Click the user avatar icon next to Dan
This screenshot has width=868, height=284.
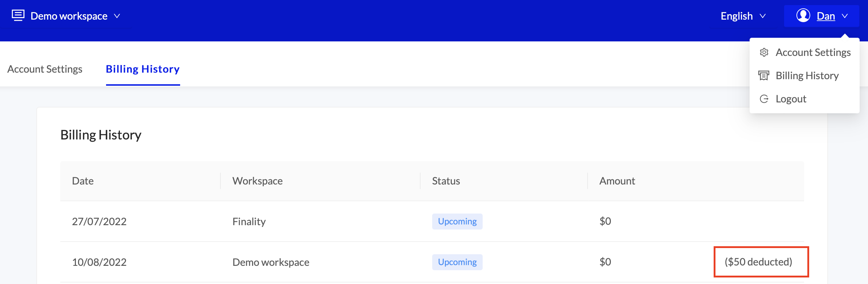click(x=803, y=16)
